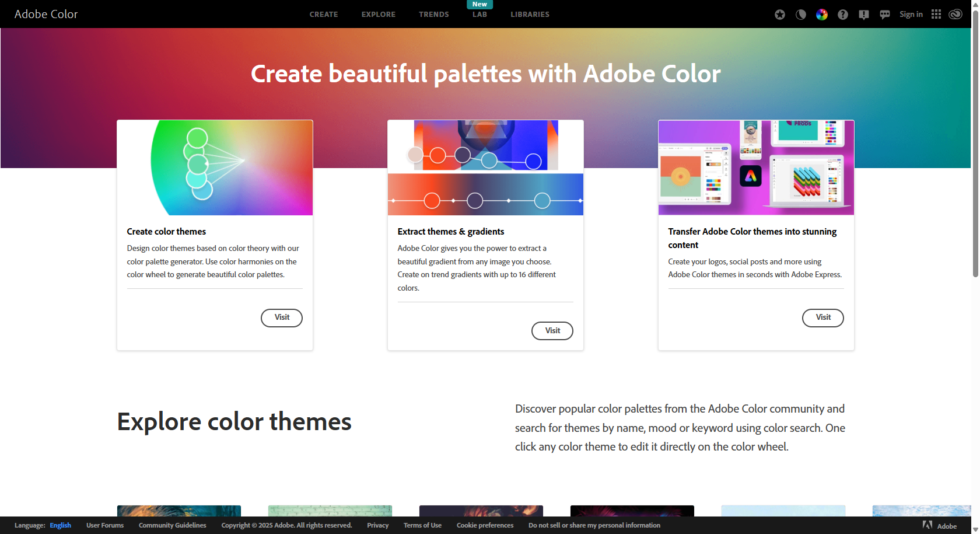
Task: Click the Adobe Color home logo
Action: coord(46,14)
